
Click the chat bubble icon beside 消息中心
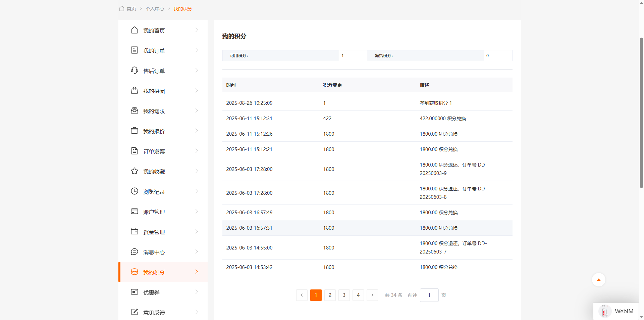tap(135, 252)
